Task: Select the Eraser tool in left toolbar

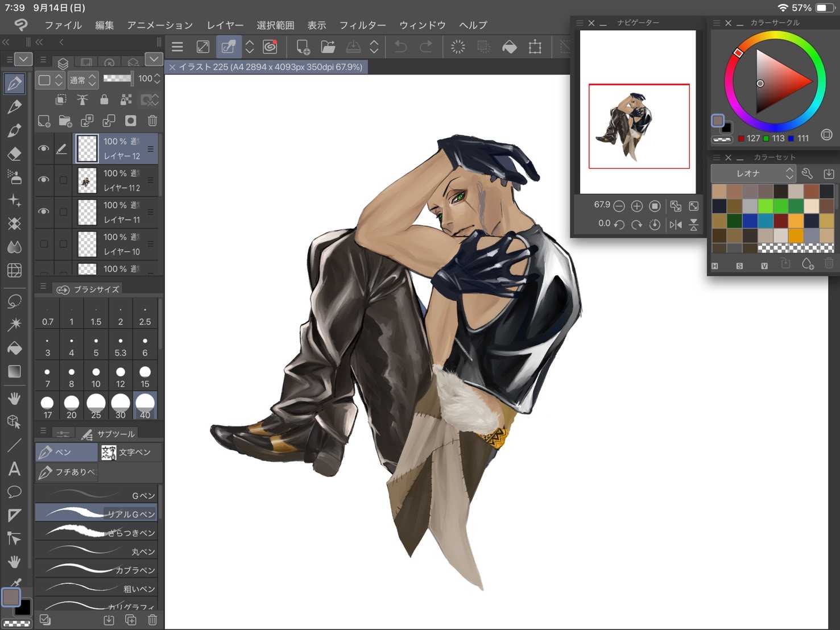Action: [x=15, y=154]
